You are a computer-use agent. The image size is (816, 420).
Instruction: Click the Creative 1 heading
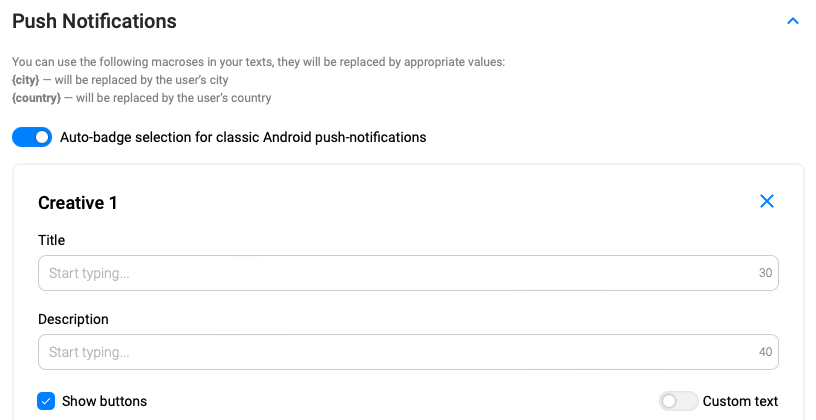tap(78, 203)
